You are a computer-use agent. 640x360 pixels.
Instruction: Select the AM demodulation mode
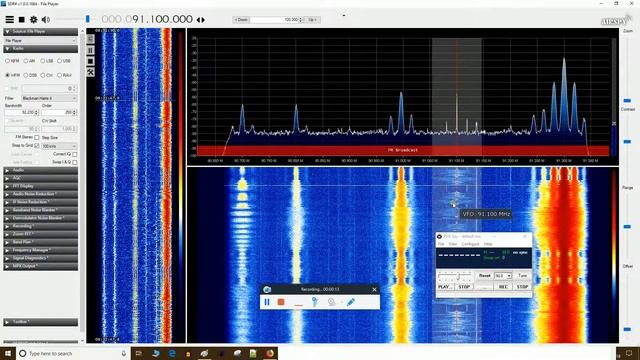point(29,61)
